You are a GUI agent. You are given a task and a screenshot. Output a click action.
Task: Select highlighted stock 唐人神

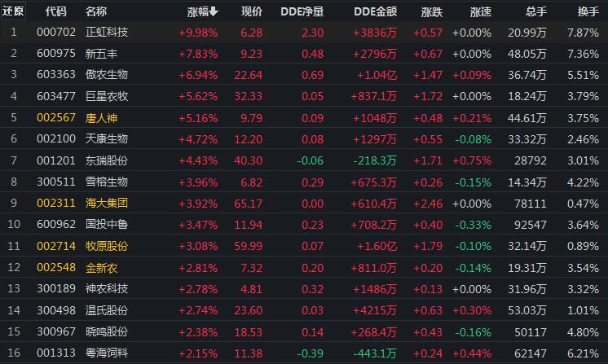tap(102, 117)
